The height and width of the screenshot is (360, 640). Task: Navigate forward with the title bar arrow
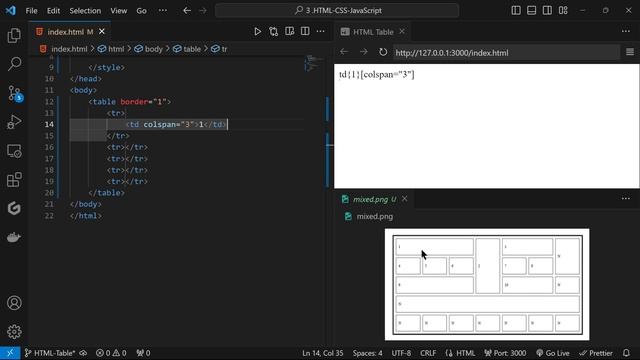(203, 11)
